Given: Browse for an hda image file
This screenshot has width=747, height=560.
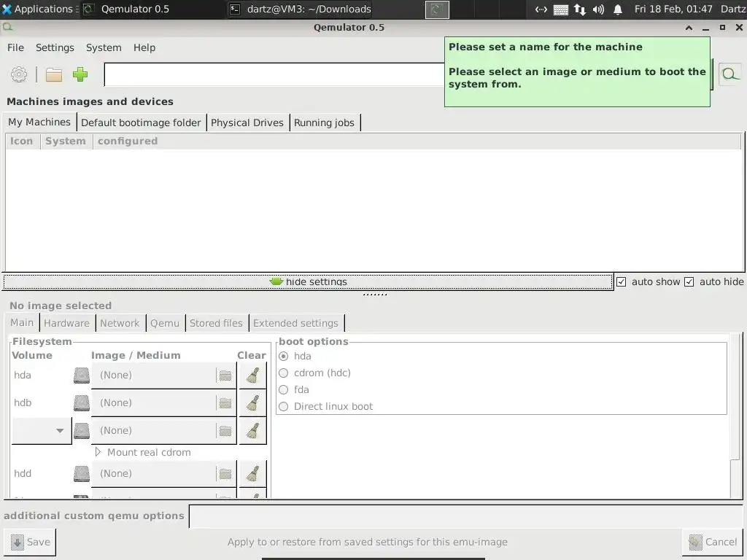Looking at the screenshot, I should tap(225, 376).
